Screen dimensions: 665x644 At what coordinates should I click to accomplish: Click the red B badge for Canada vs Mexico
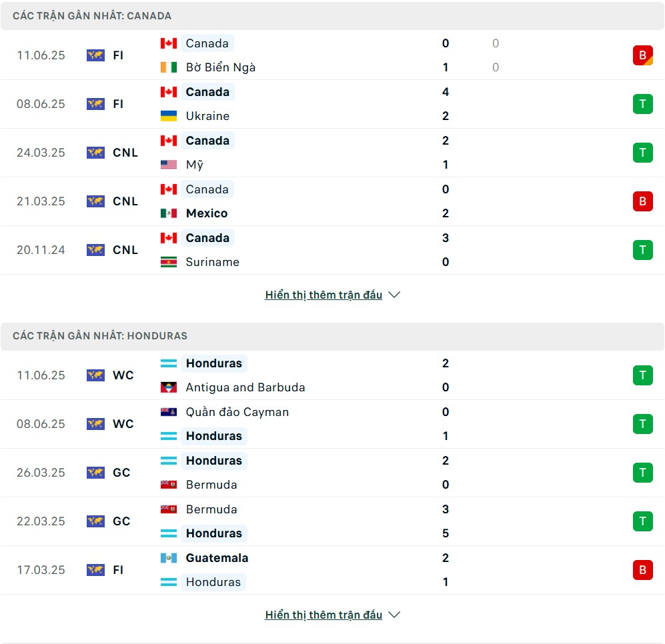pyautogui.click(x=642, y=201)
